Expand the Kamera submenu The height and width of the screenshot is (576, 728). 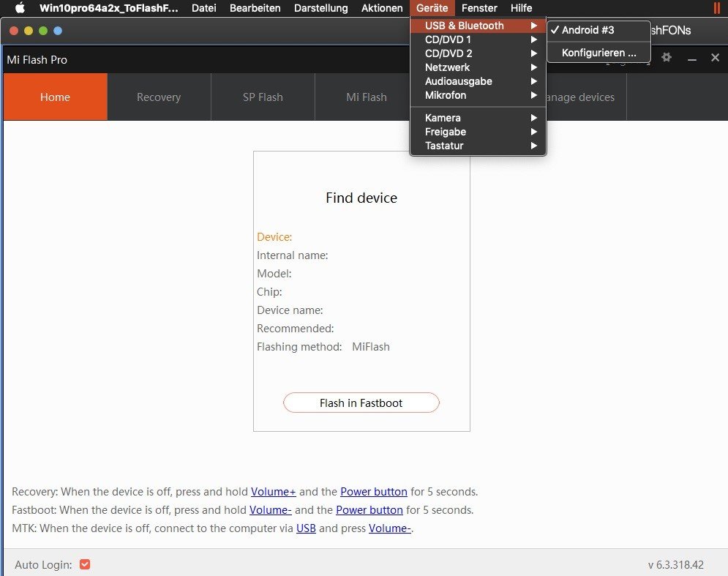479,118
